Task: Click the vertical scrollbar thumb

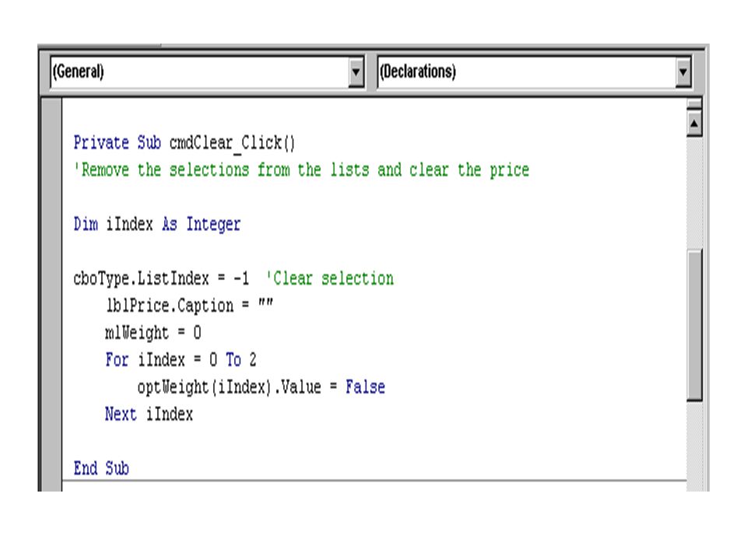Action: (x=694, y=326)
